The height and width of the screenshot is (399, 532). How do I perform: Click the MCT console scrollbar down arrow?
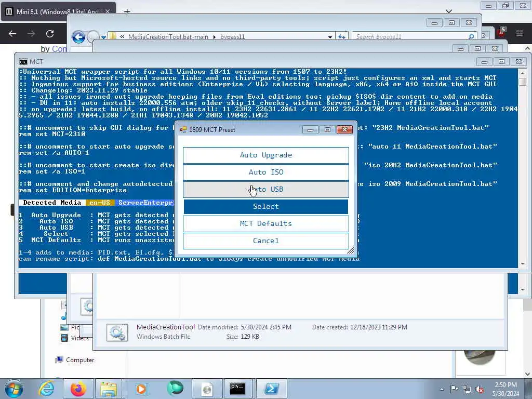[x=523, y=263]
